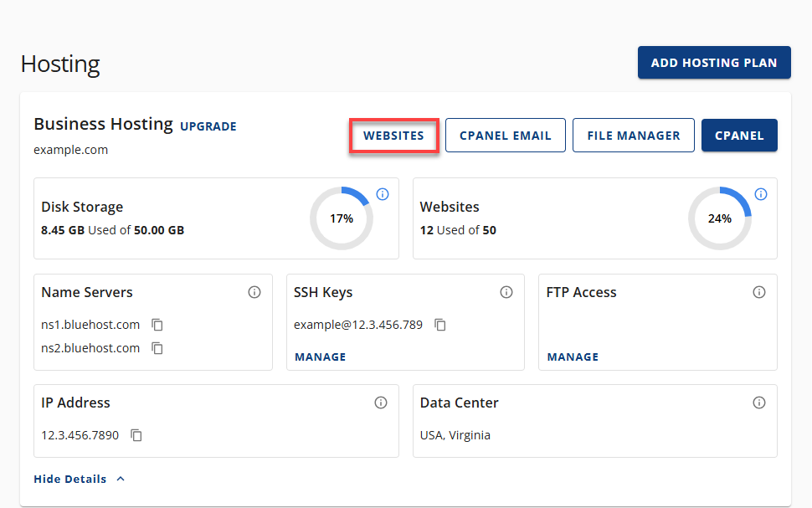Click Manage under SSH Keys
Image resolution: width=812 pixels, height=508 pixels.
coord(320,357)
